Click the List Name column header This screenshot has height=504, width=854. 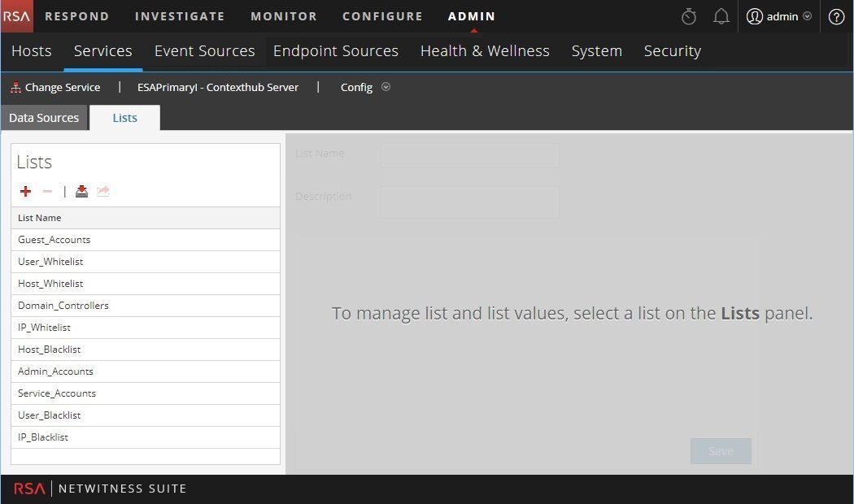(x=40, y=218)
